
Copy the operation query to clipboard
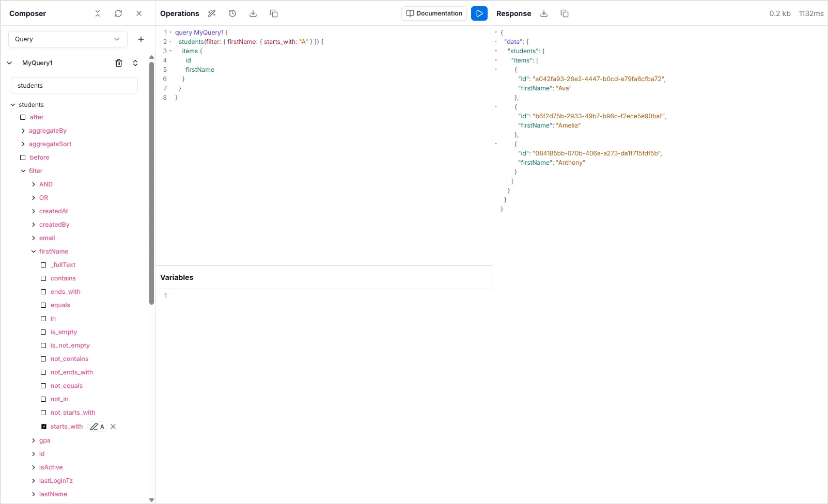pyautogui.click(x=274, y=13)
